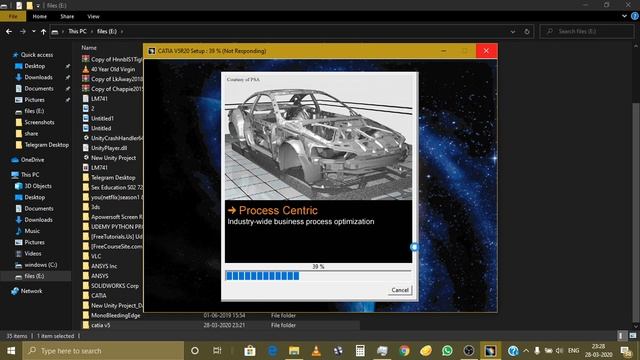Screen dimensions: 640x360
Task: Click the 39 % installation progress bar
Action: coord(318,276)
